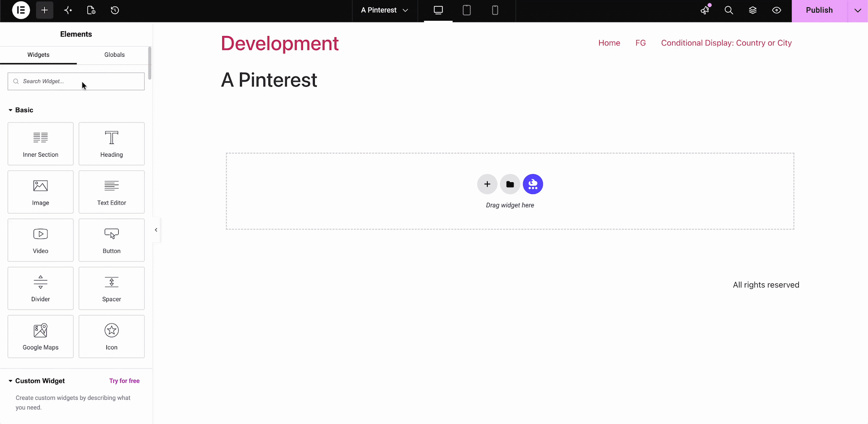
Task: Select the Button widget
Action: click(x=111, y=240)
